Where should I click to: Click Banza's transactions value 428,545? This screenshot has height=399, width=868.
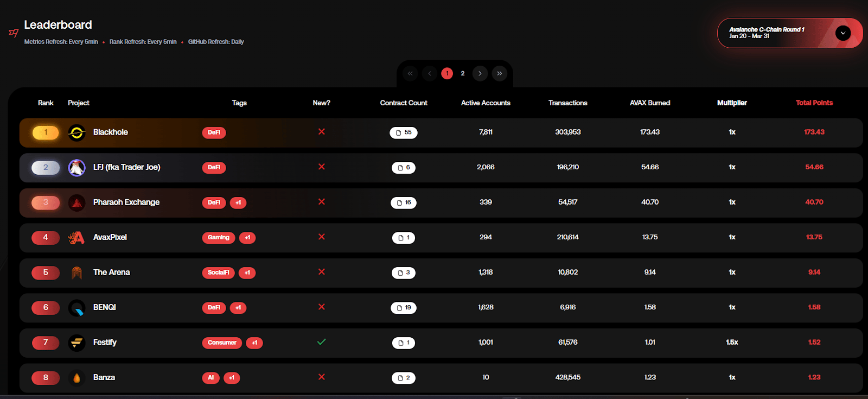[568, 377]
